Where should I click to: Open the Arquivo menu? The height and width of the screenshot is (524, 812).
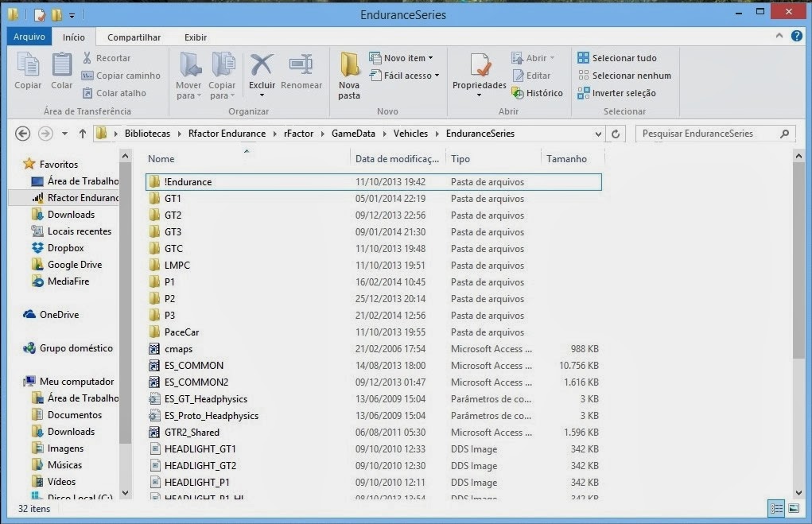29,37
